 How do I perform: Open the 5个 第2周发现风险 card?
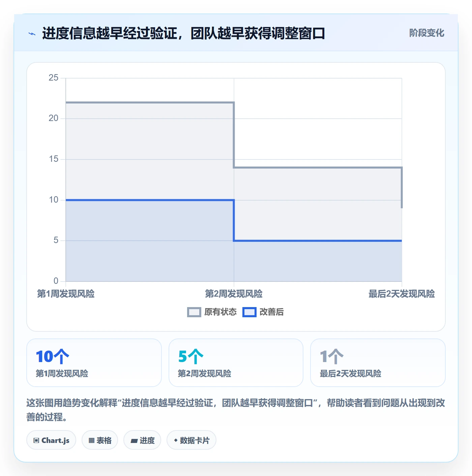click(236, 363)
